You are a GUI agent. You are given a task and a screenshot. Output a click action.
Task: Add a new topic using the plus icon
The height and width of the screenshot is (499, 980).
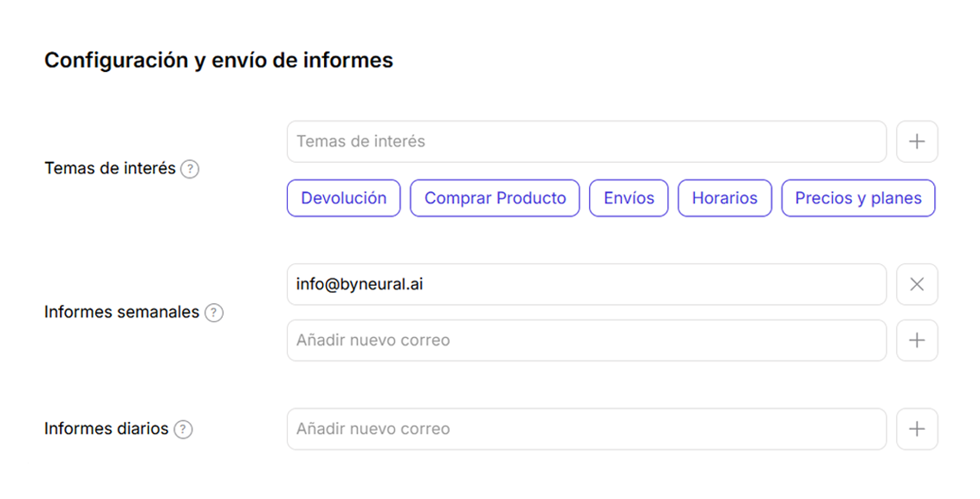pos(917,141)
